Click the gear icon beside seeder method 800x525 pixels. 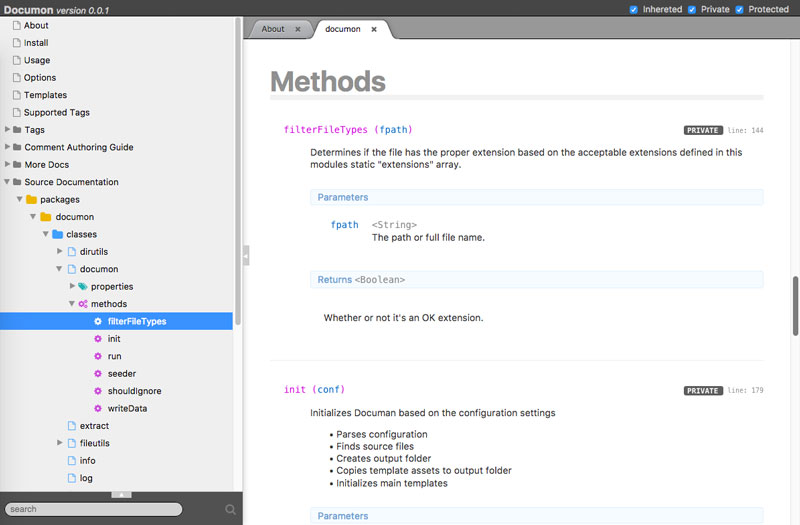[x=98, y=374]
